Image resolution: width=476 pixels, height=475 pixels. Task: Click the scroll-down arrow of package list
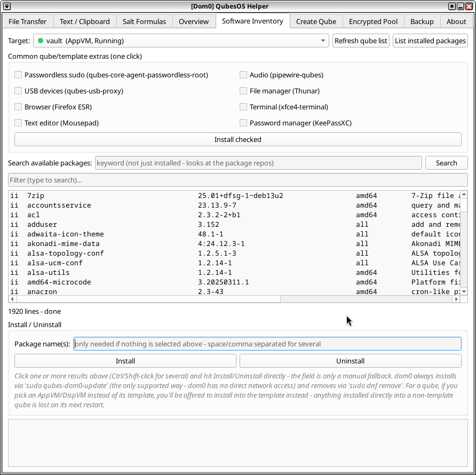[464, 291]
